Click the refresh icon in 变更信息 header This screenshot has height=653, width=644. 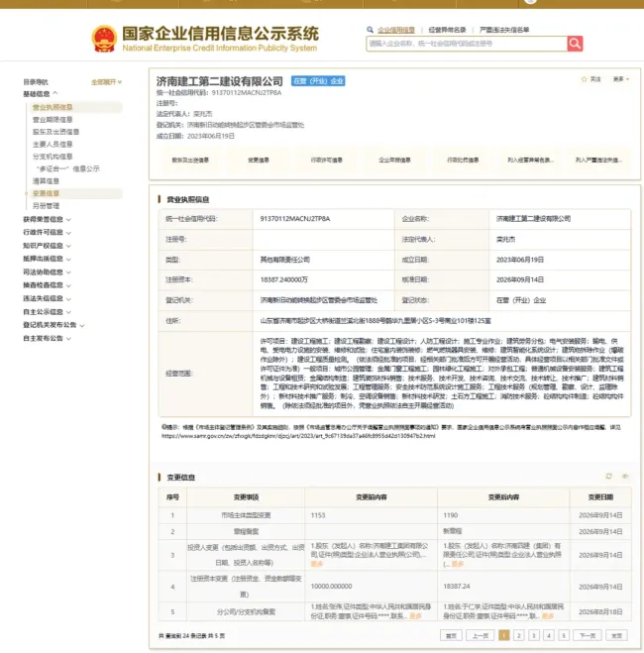click(x=608, y=476)
